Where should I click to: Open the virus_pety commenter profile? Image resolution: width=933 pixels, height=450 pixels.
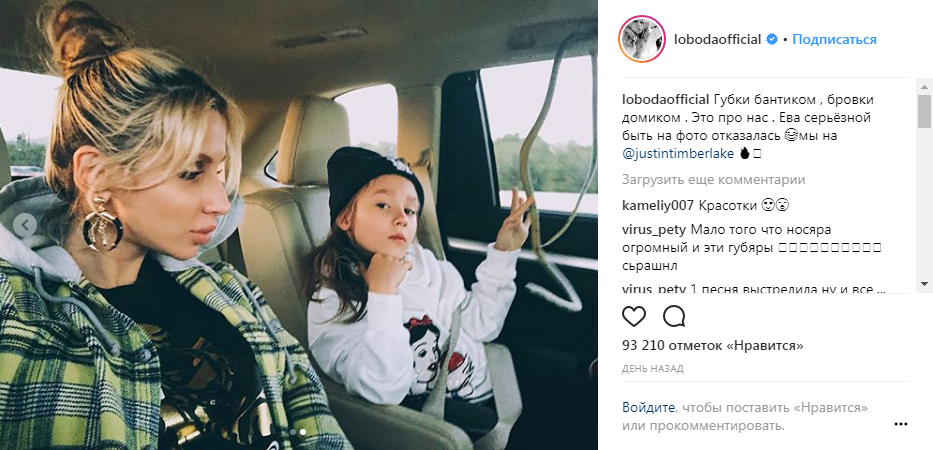coord(655,230)
